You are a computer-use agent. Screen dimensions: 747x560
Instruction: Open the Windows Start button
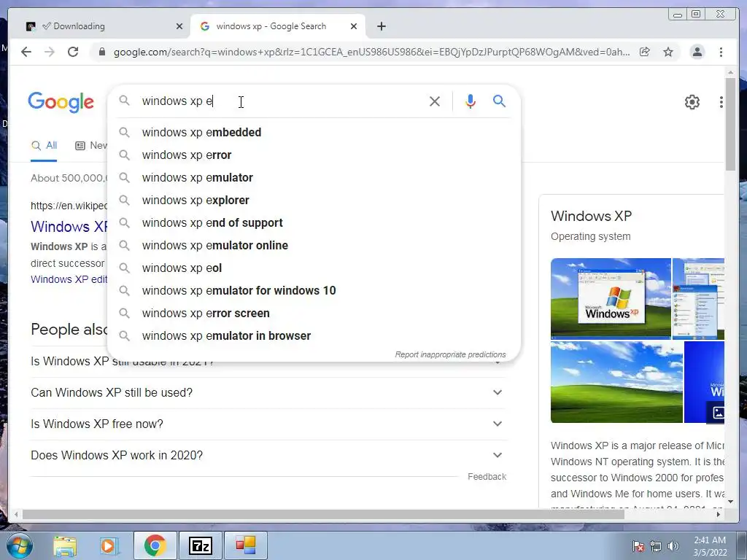18,545
